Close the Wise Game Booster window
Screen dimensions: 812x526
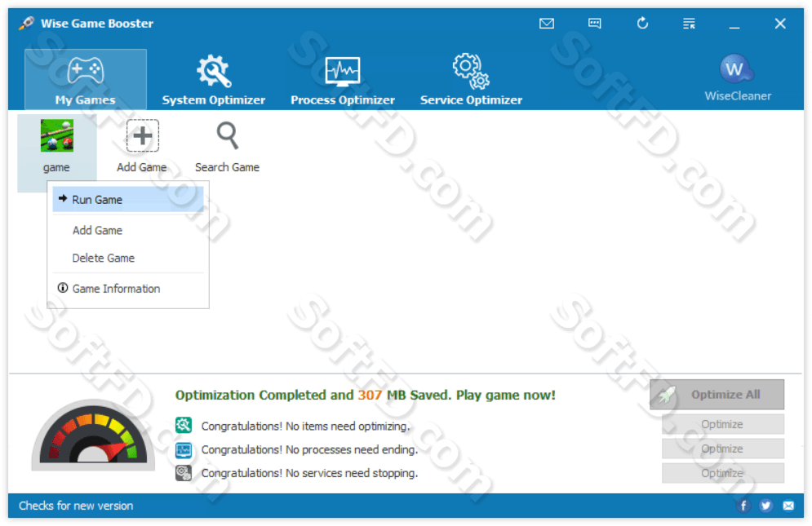coord(780,24)
